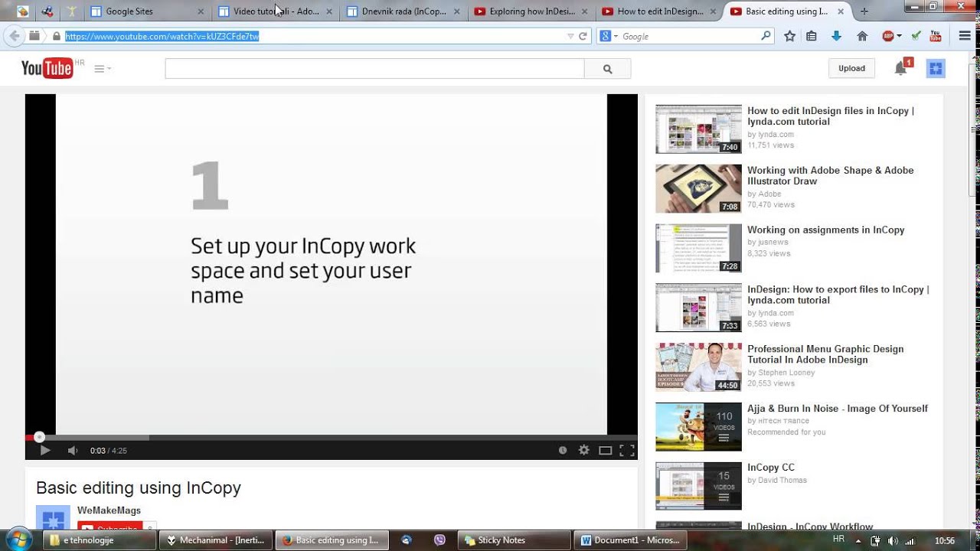Focus the YouTube search box
This screenshot has width=980, height=551.
point(374,69)
